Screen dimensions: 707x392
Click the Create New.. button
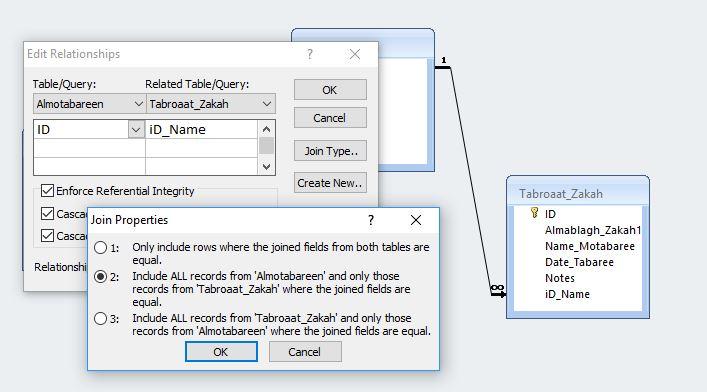click(330, 183)
